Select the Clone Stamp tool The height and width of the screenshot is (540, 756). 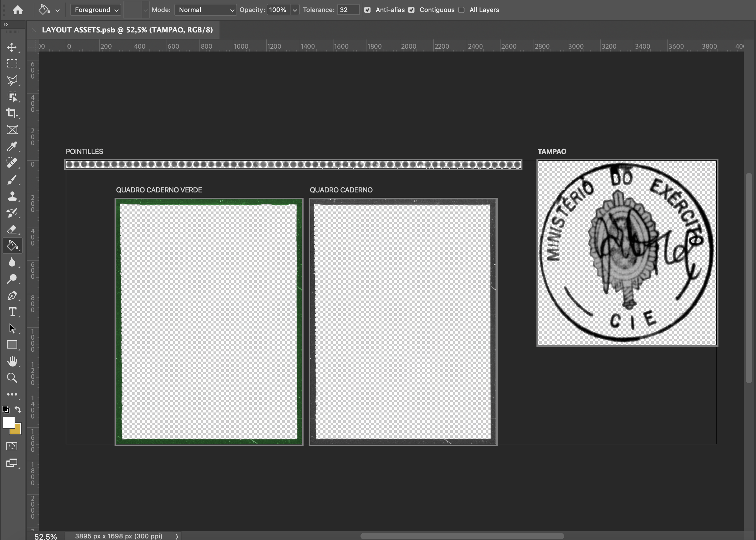(x=12, y=196)
